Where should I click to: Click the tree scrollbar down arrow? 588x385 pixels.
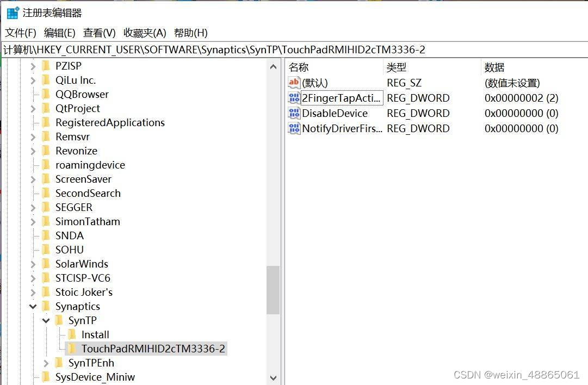(x=274, y=378)
